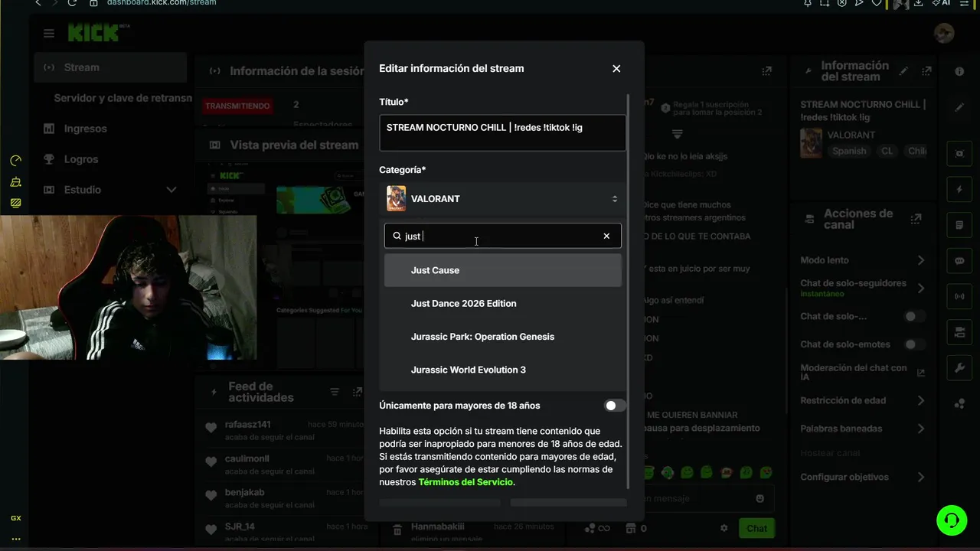Open the profile avatar menu
The height and width of the screenshot is (551, 980).
944,33
